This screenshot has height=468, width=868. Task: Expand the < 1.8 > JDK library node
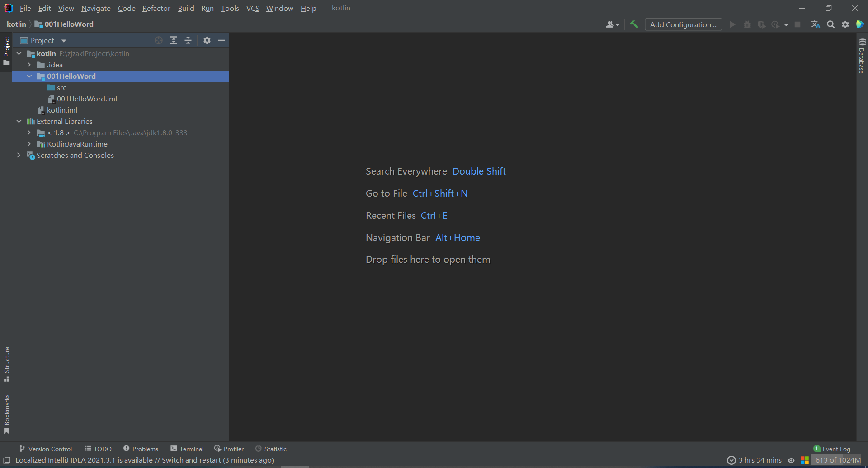click(x=29, y=132)
